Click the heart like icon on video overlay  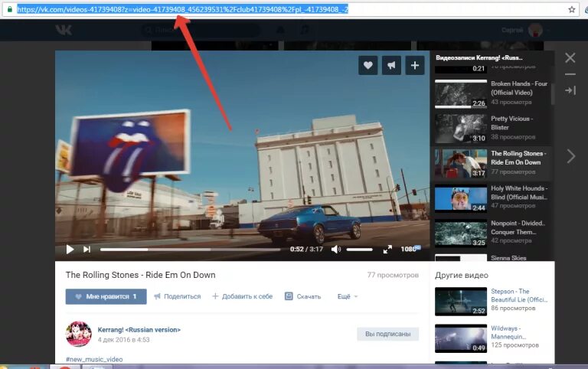(x=367, y=65)
